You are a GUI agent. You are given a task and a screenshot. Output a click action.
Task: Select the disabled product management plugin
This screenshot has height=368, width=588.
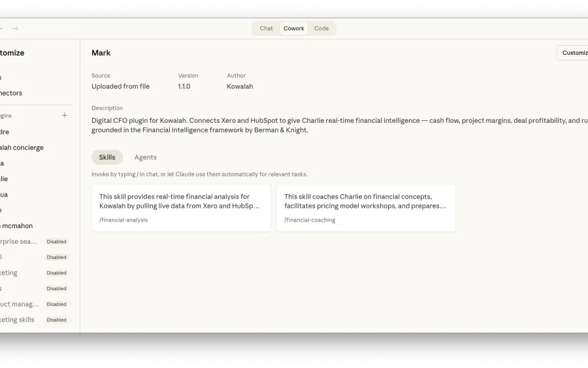pos(20,304)
